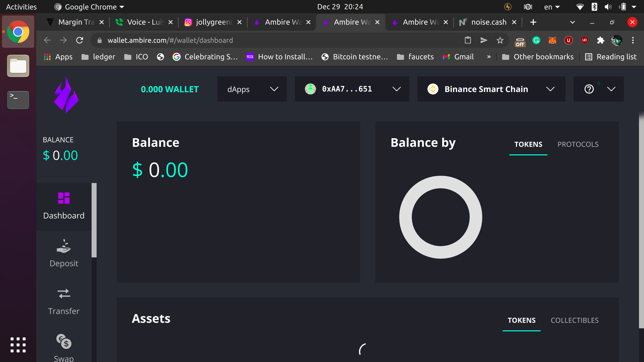Click the clipboard icon in address bar
The width and height of the screenshot is (644, 362).
coord(468,40)
